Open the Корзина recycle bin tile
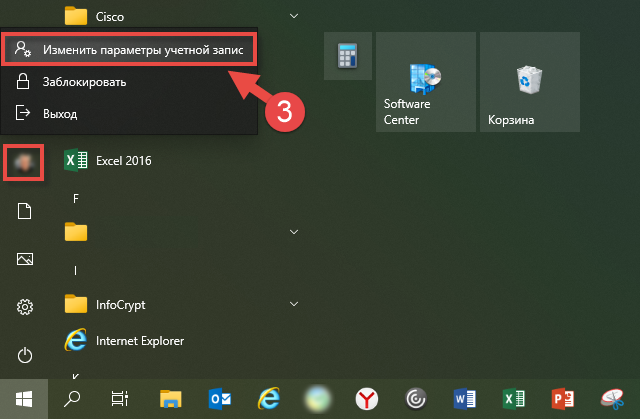Screen dimensions: 640x419 click(x=530, y=82)
